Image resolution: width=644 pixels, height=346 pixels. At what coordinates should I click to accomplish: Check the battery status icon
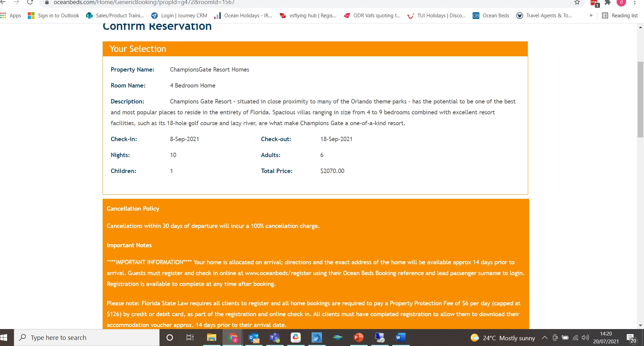565,338
